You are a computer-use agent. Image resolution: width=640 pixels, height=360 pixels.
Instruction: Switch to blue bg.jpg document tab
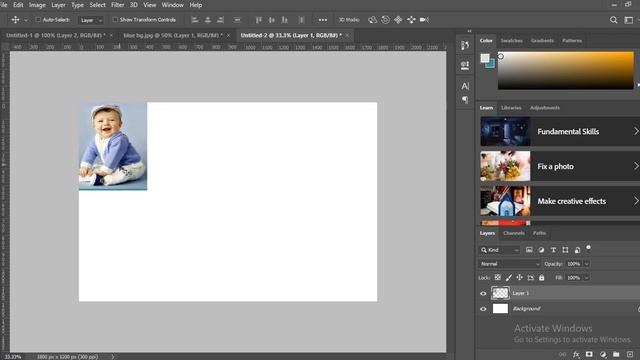173,36
